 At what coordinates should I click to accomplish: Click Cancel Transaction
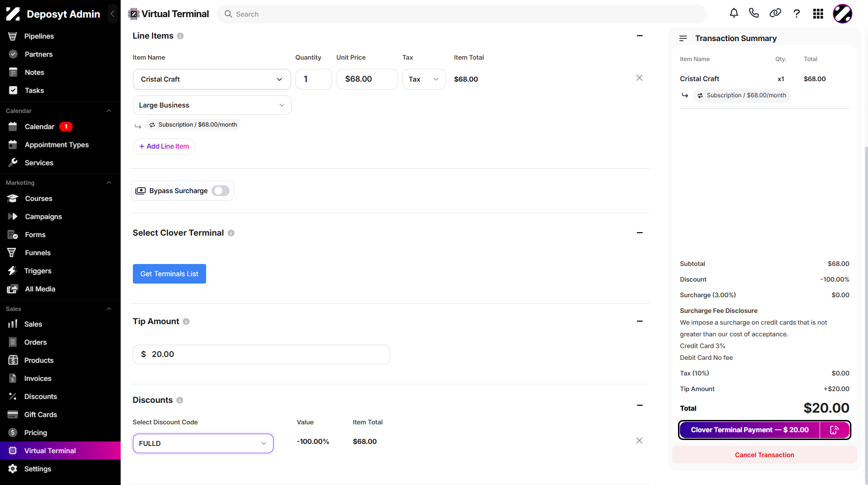pyautogui.click(x=764, y=455)
